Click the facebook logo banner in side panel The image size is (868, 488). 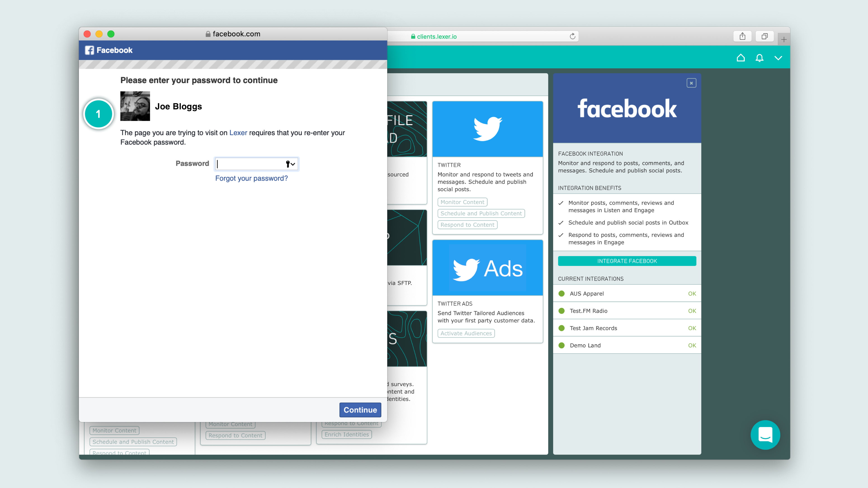tap(627, 108)
